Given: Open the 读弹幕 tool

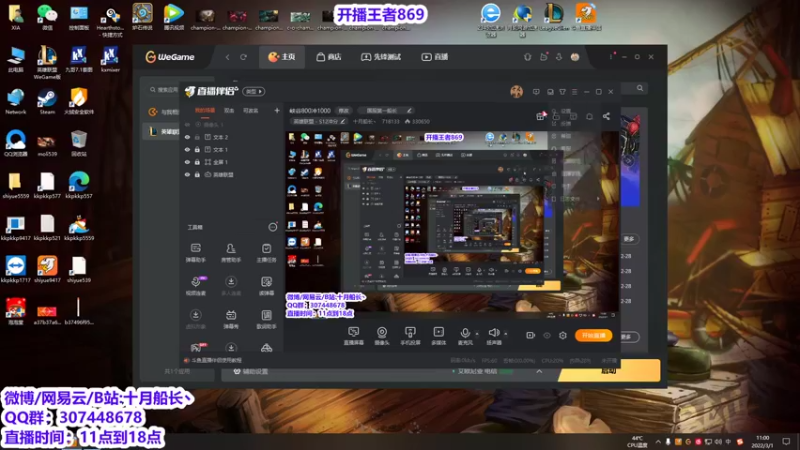Looking at the screenshot, I should pyautogui.click(x=266, y=286).
